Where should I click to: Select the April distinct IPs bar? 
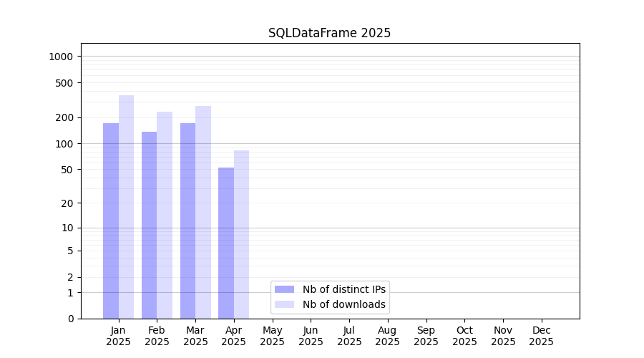pos(226,243)
